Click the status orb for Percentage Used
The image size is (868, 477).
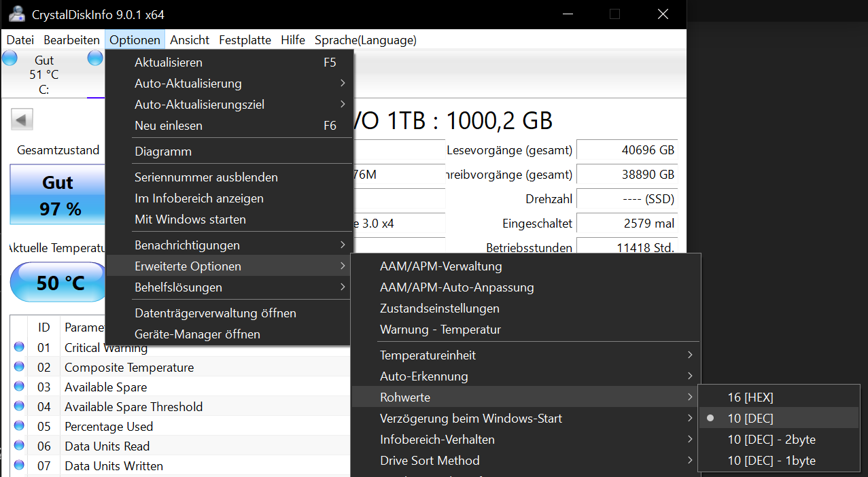pyautogui.click(x=19, y=426)
